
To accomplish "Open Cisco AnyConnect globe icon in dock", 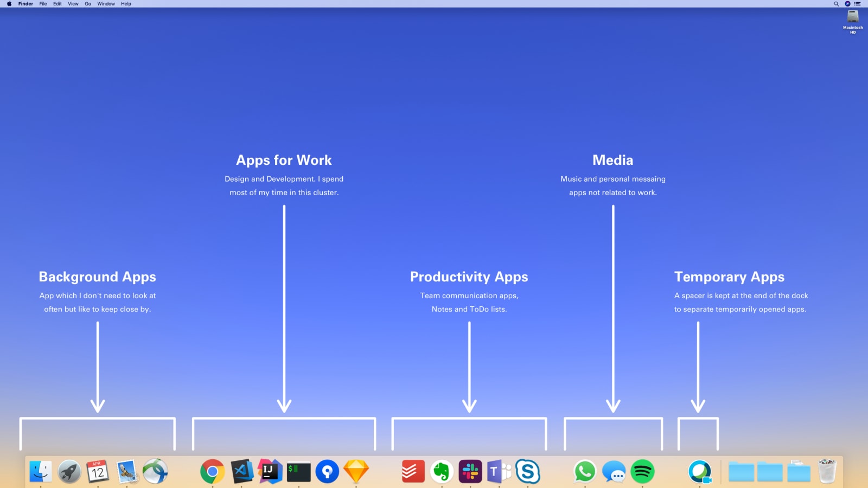I will coord(155,472).
